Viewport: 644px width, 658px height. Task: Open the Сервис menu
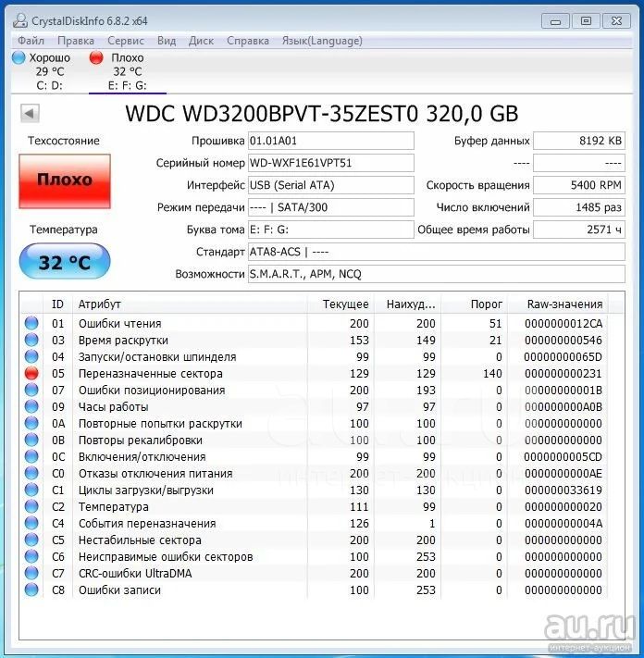126,41
